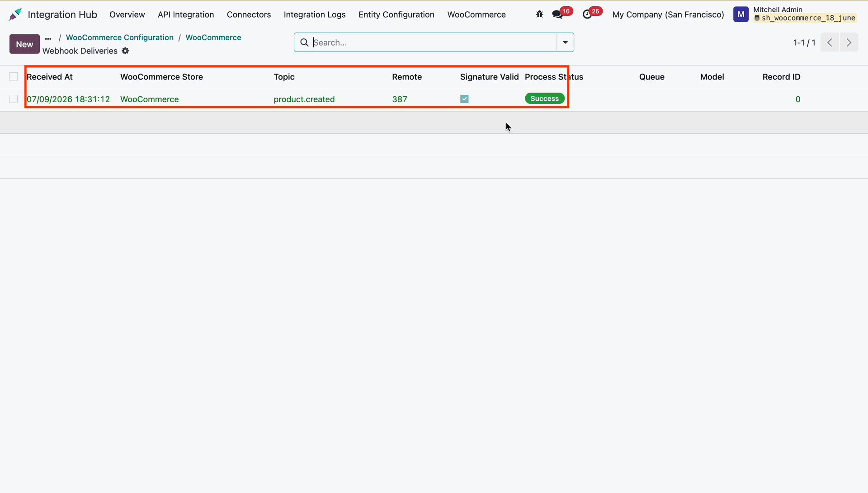The width and height of the screenshot is (868, 493).
Task: Click the sh_woocommerce_18_june database label
Action: pyautogui.click(x=805, y=18)
